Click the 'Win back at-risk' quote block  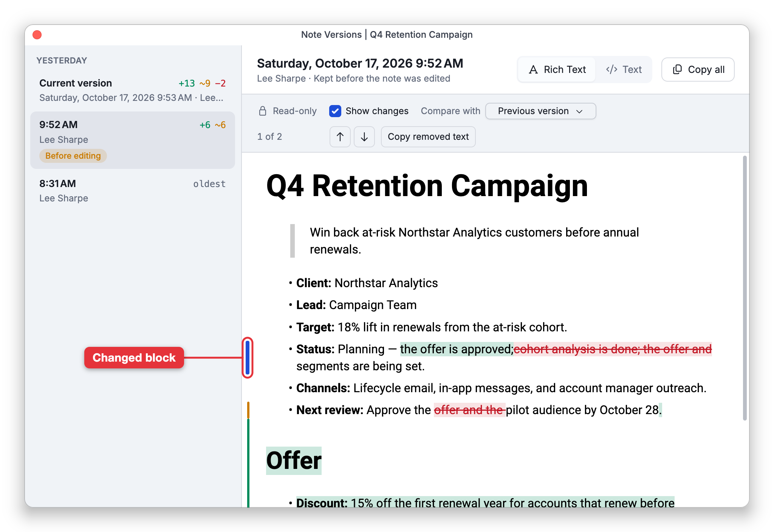[x=474, y=241]
